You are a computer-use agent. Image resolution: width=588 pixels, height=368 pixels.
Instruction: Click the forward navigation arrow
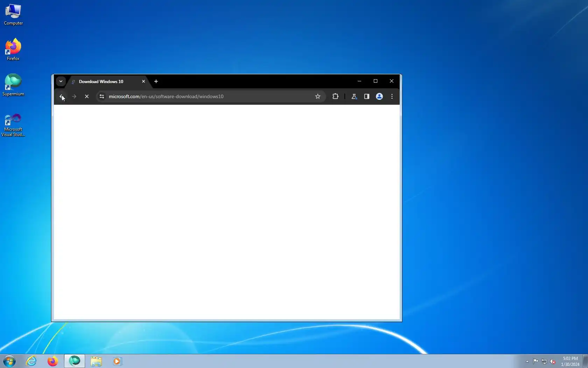pyautogui.click(x=74, y=96)
